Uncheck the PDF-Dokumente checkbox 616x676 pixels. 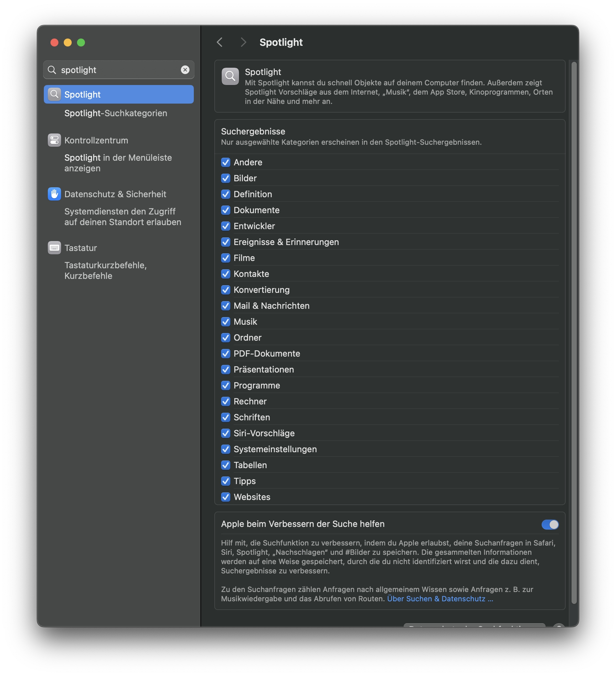226,353
